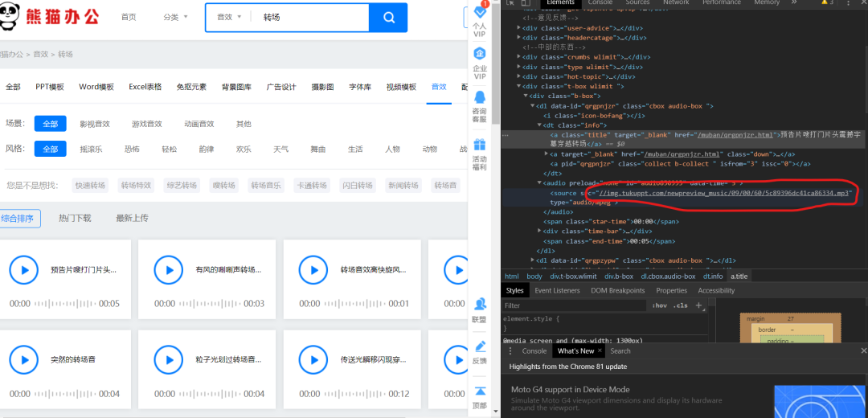Screen dimensions: 868x418
Task: Select 热门下载 sorting option
Action: [x=75, y=218]
